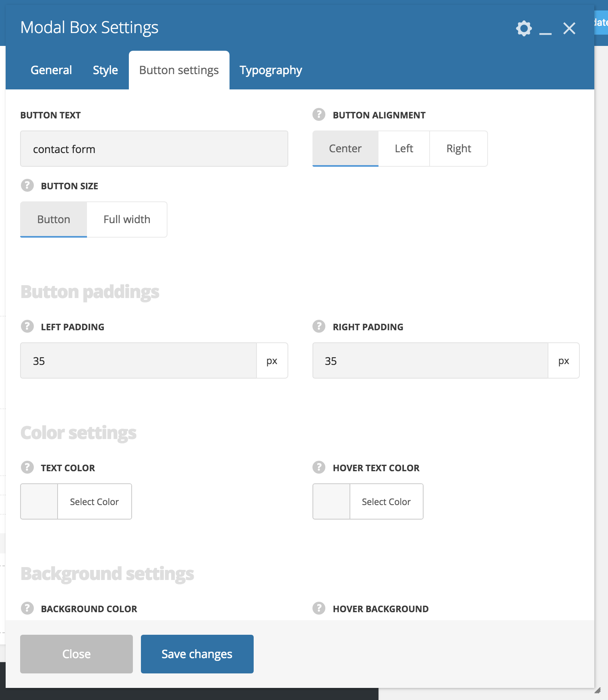Show help for Left Padding
Image resolution: width=608 pixels, height=700 pixels.
[27, 327]
